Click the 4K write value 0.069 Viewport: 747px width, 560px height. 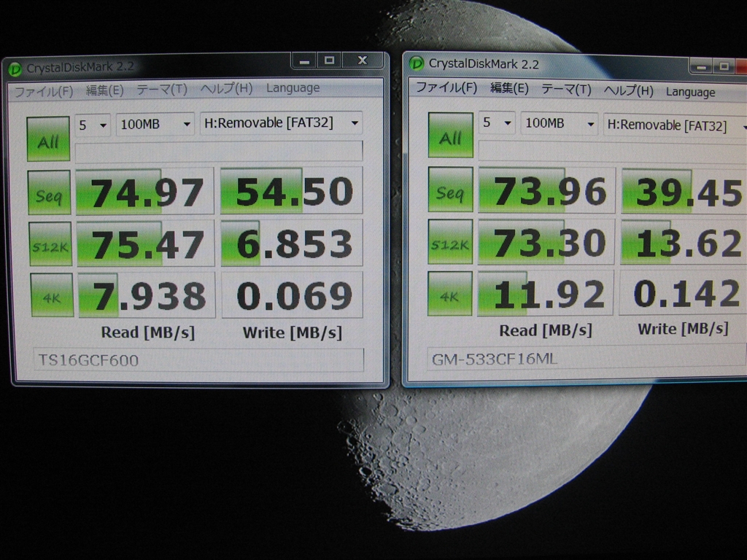pyautogui.click(x=293, y=295)
